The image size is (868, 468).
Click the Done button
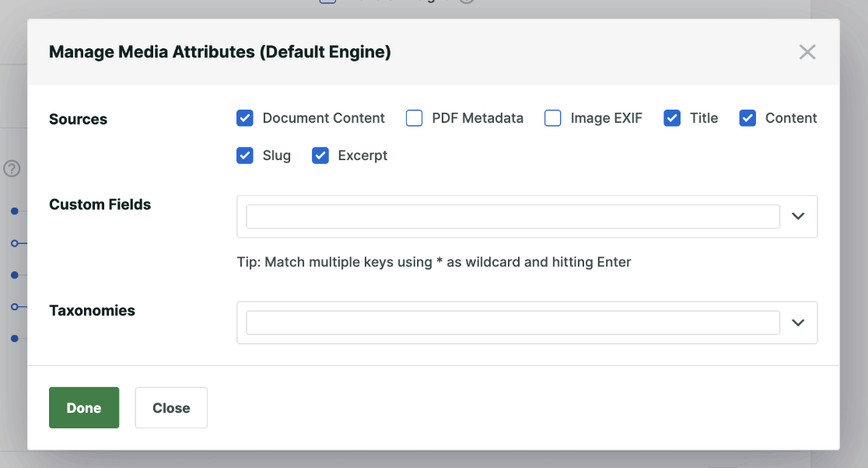(x=84, y=407)
